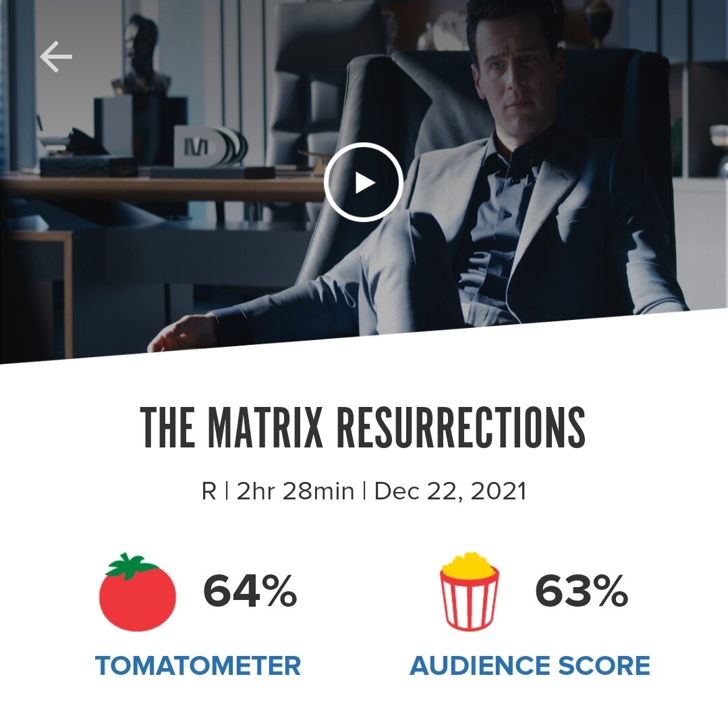The height and width of the screenshot is (712, 728).
Task: Tap the word RESURRECTIONS in the title
Action: (461, 427)
